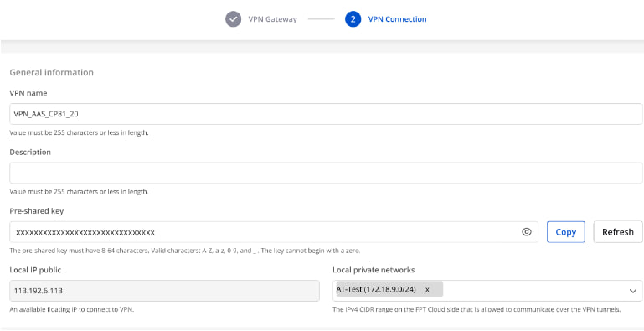Focus the VPN name input field
The image size is (644, 331).
326,114
